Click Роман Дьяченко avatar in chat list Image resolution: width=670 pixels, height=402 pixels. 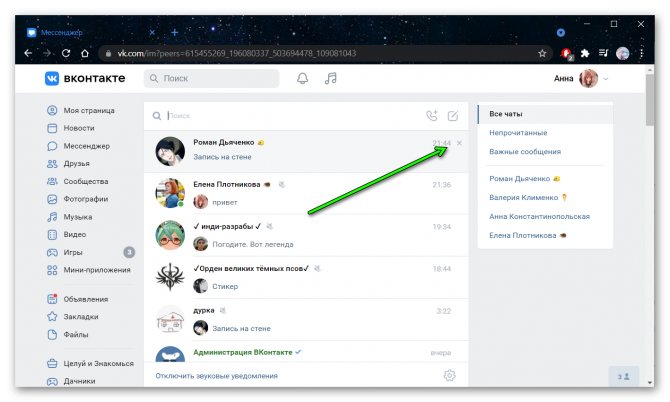[170, 151]
